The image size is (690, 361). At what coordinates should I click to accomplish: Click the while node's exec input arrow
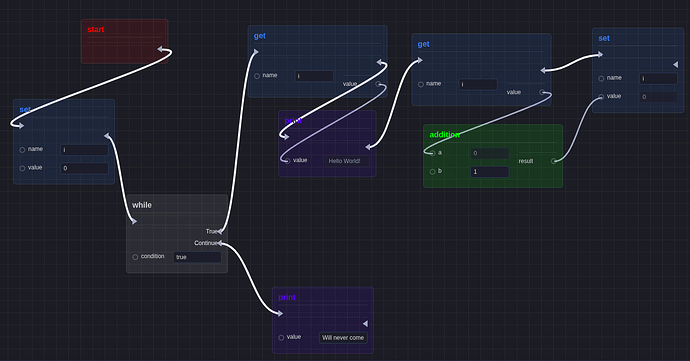coord(134,221)
